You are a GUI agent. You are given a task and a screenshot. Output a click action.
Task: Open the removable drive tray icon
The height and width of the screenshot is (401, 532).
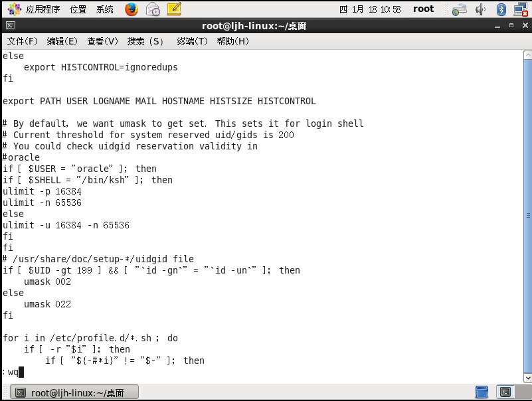coord(460,9)
